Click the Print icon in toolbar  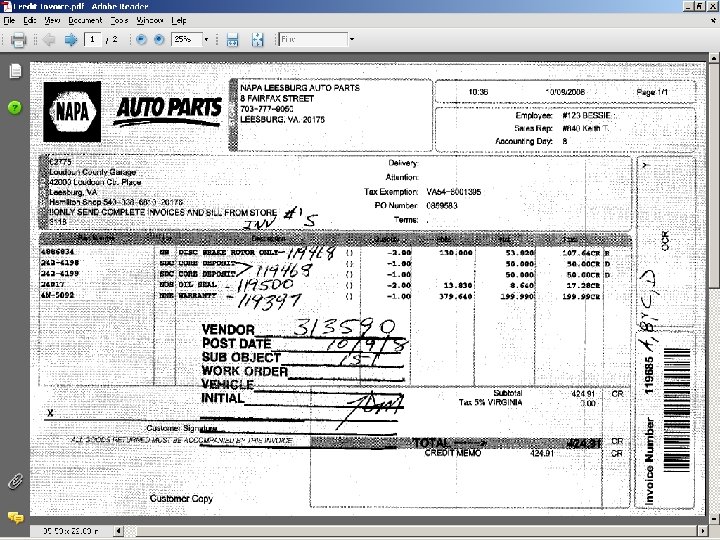[x=18, y=40]
